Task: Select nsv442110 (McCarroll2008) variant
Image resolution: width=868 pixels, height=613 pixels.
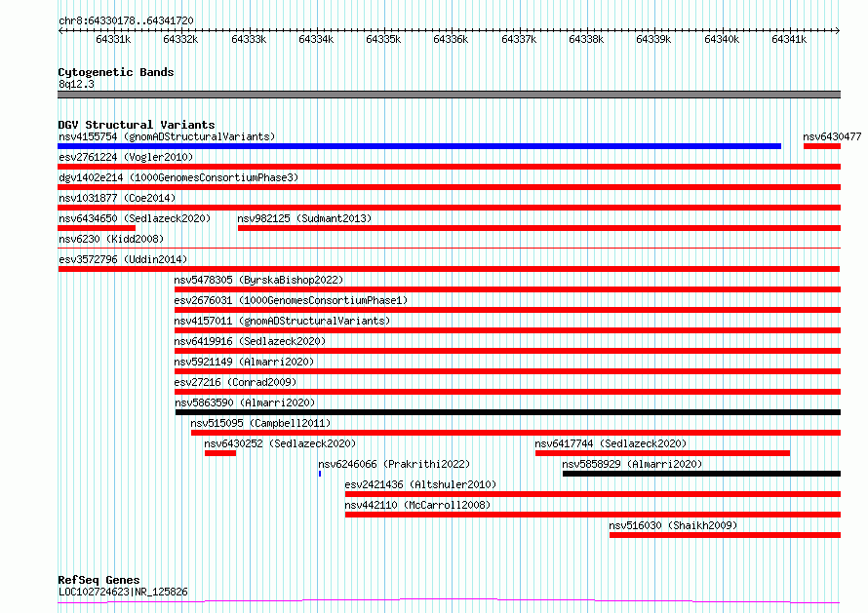Action: click(417, 505)
